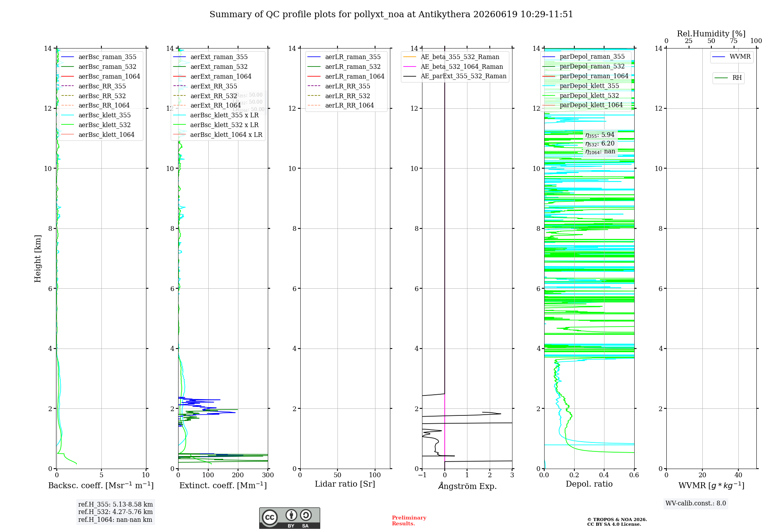The height and width of the screenshot is (532, 783).
Task: Click the Creative Commons CC icon
Action: tap(270, 517)
